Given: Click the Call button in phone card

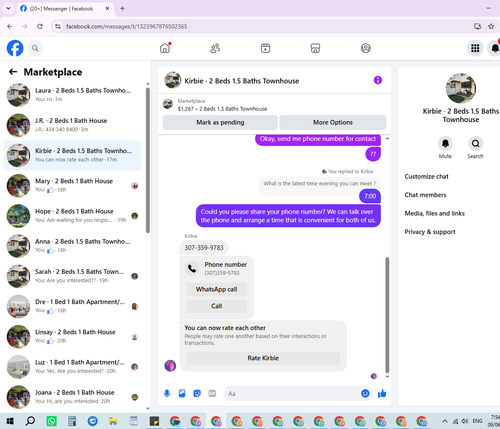Looking at the screenshot, I should 216,306.
